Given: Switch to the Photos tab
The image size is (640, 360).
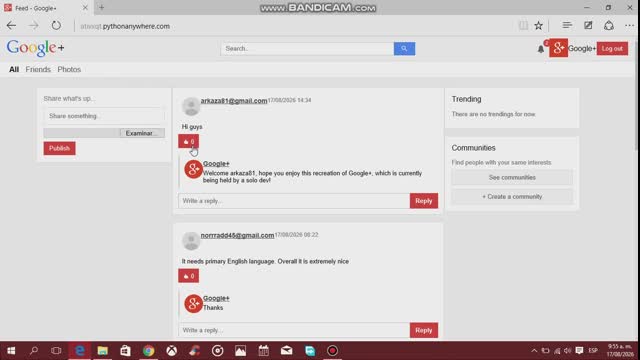Looking at the screenshot, I should coord(69,69).
